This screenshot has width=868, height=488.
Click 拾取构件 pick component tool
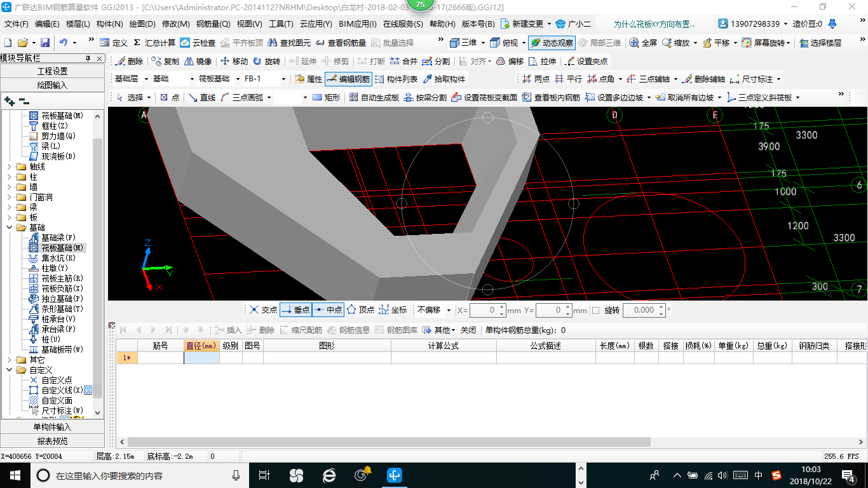444,79
